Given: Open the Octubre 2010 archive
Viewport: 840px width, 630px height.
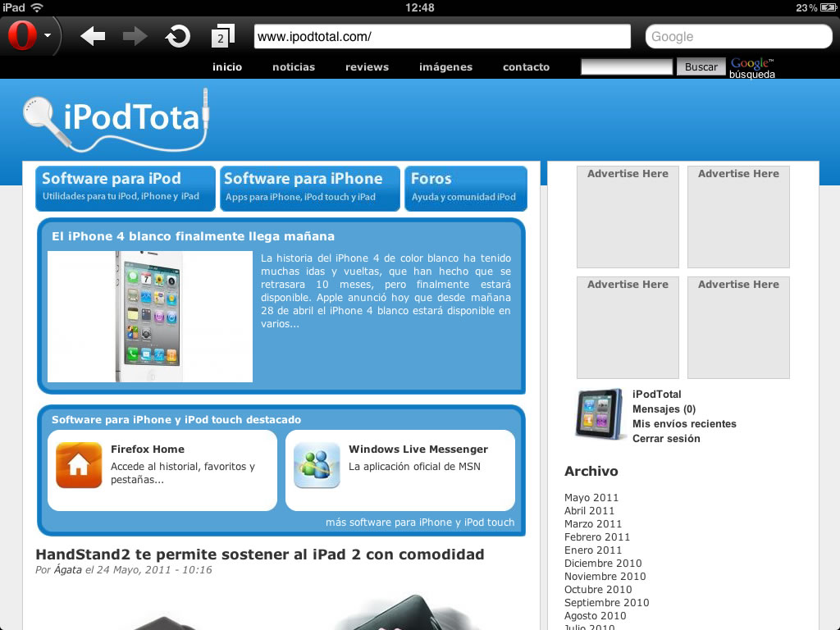Looking at the screenshot, I should click(x=598, y=589).
